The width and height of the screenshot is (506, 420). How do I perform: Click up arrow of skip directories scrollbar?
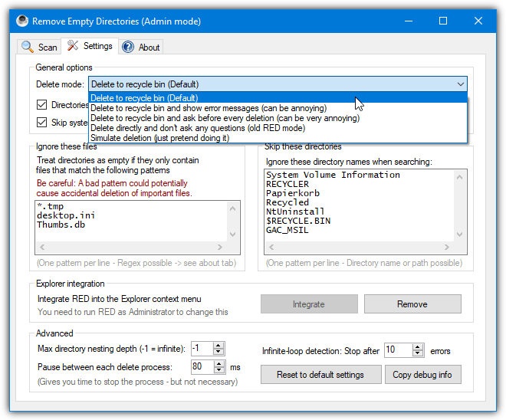point(460,177)
